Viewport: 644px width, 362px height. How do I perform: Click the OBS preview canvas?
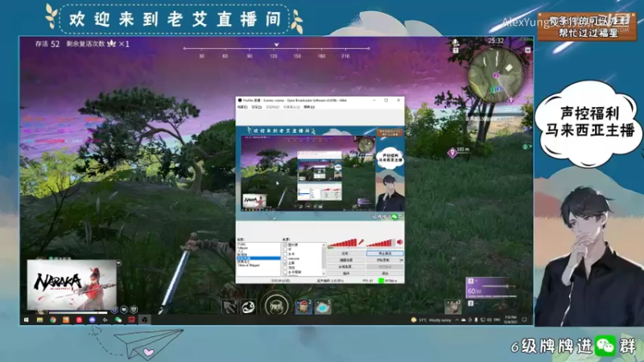coord(320,173)
